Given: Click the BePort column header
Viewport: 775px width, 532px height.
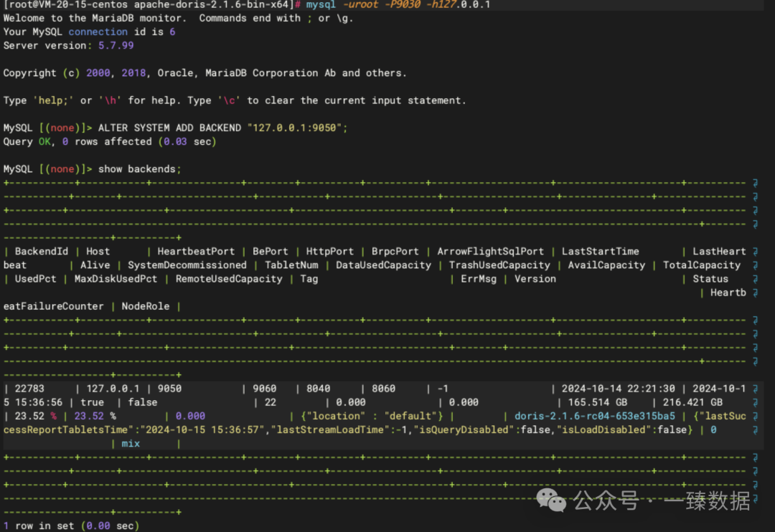Looking at the screenshot, I should pos(271,252).
